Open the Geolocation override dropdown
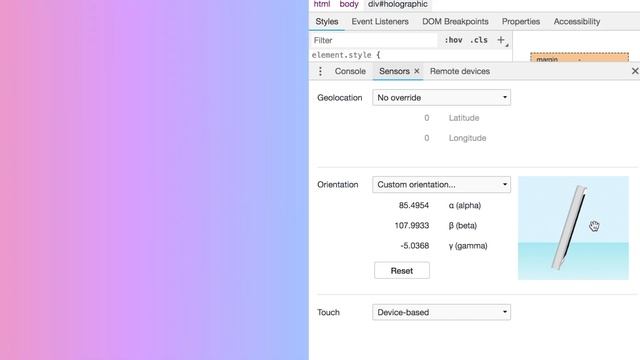640x360 pixels. point(441,98)
